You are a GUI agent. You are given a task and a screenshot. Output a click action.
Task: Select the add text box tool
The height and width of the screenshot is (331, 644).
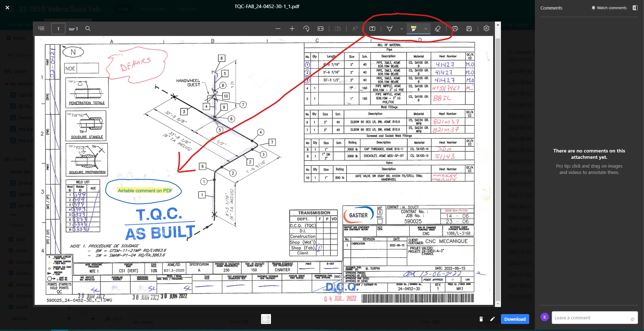coord(372,29)
